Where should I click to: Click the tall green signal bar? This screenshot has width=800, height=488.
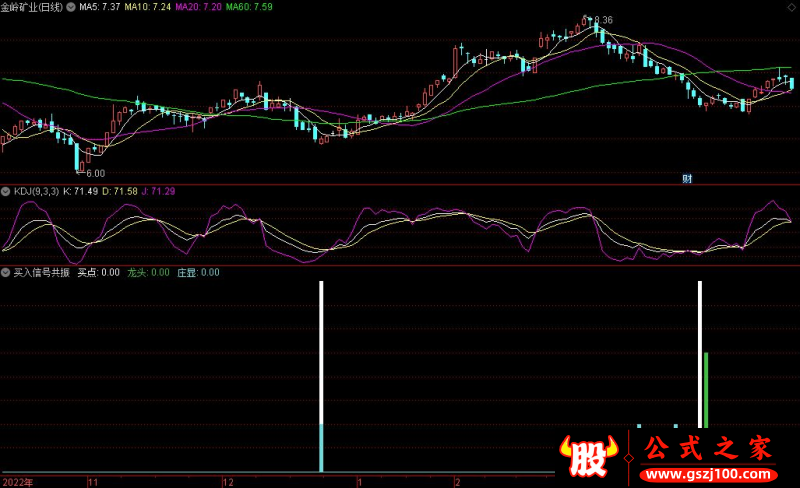click(706, 390)
